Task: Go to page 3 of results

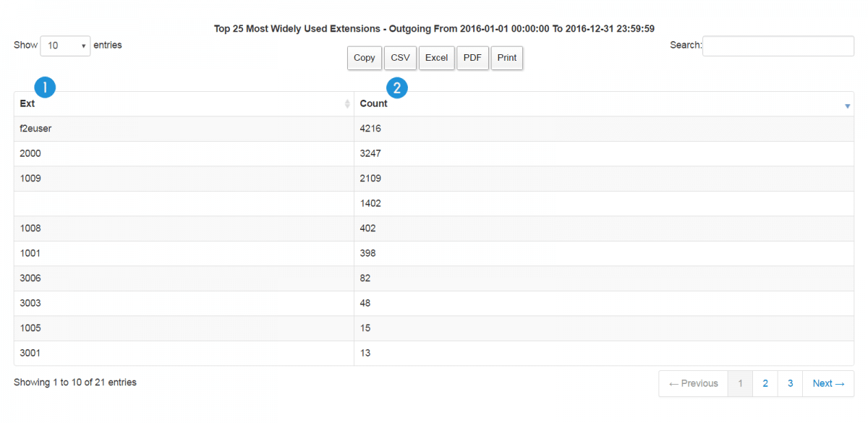Action: [x=790, y=383]
